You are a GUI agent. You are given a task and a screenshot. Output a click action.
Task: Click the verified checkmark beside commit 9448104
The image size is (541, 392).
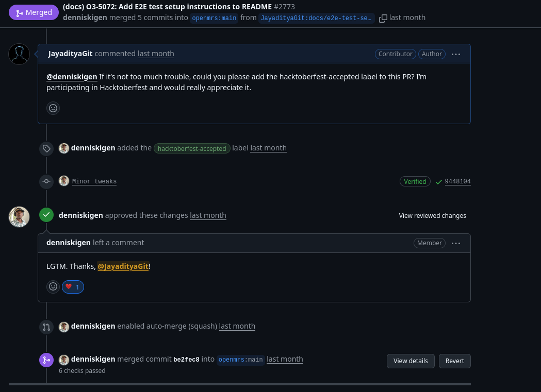pos(439,182)
